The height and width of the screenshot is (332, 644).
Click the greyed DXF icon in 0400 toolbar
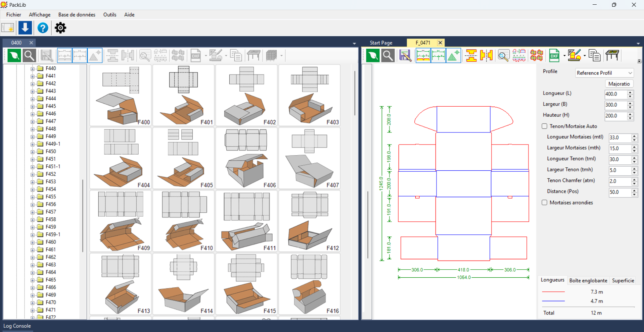click(196, 56)
